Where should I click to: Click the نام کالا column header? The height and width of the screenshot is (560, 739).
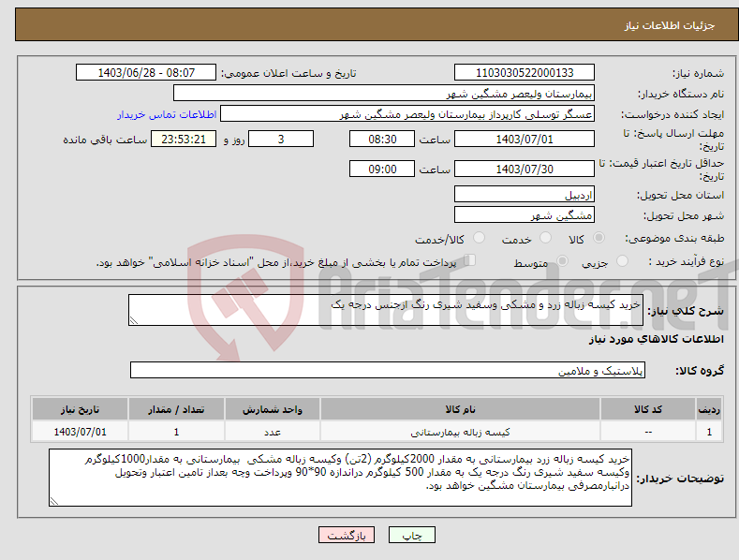460,409
